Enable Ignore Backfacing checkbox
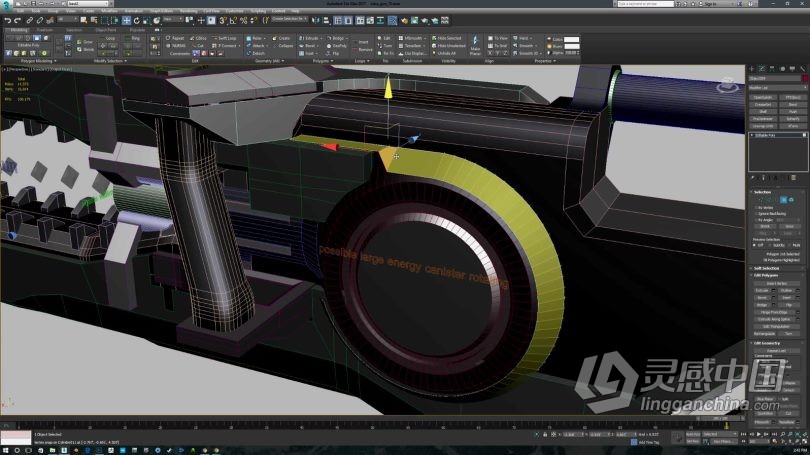Image resolution: width=810 pixels, height=455 pixels. pyautogui.click(x=756, y=214)
